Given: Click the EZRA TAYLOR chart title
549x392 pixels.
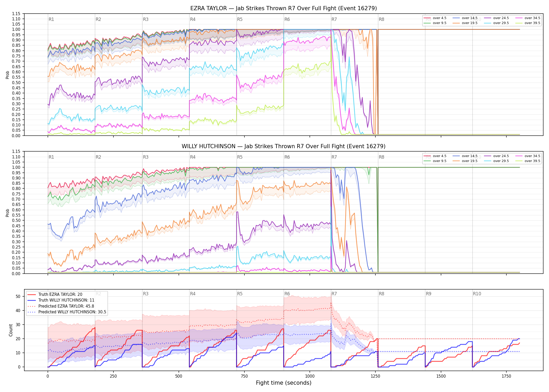Looking at the screenshot, I should point(284,8).
